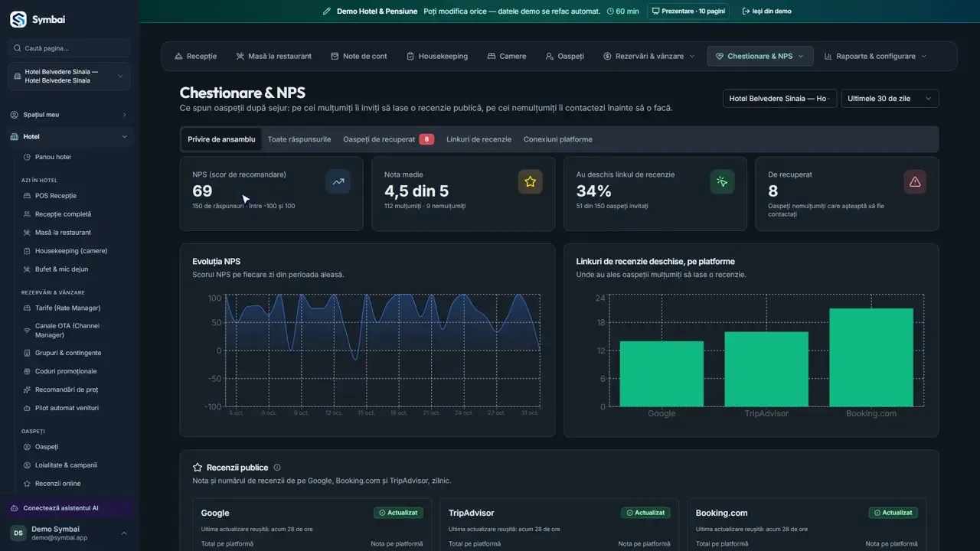The height and width of the screenshot is (551, 980).
Task: Click the pencil edit icon in demo banner
Action: [x=327, y=11]
